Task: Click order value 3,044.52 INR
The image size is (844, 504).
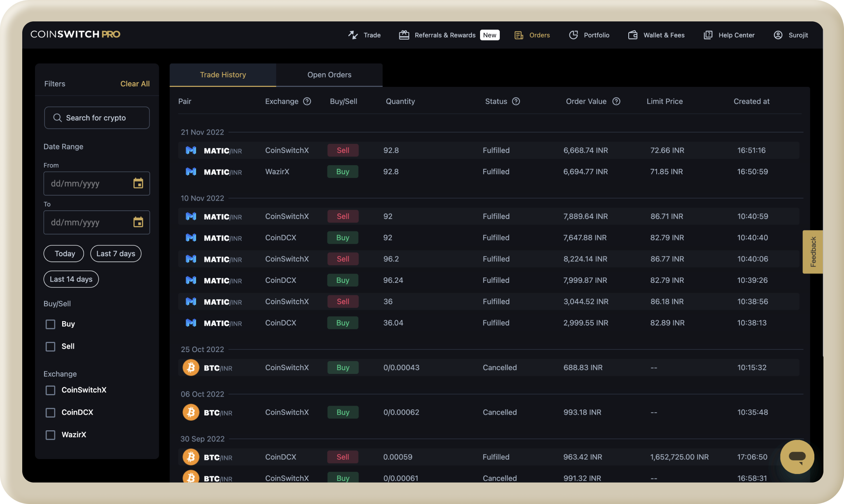Action: 586,301
